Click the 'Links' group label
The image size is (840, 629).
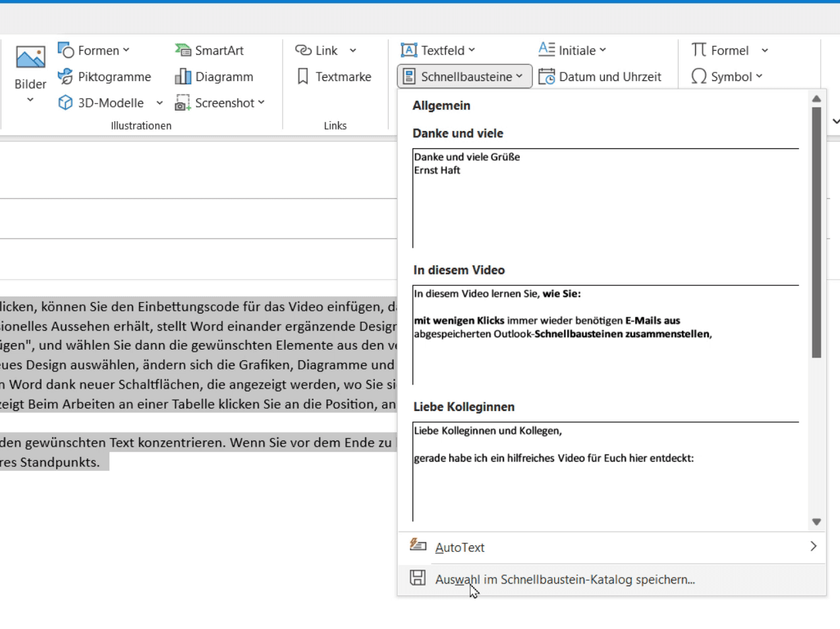pos(335,126)
